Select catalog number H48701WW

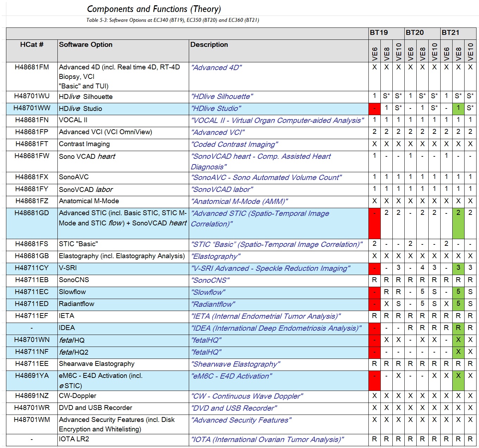click(x=32, y=108)
